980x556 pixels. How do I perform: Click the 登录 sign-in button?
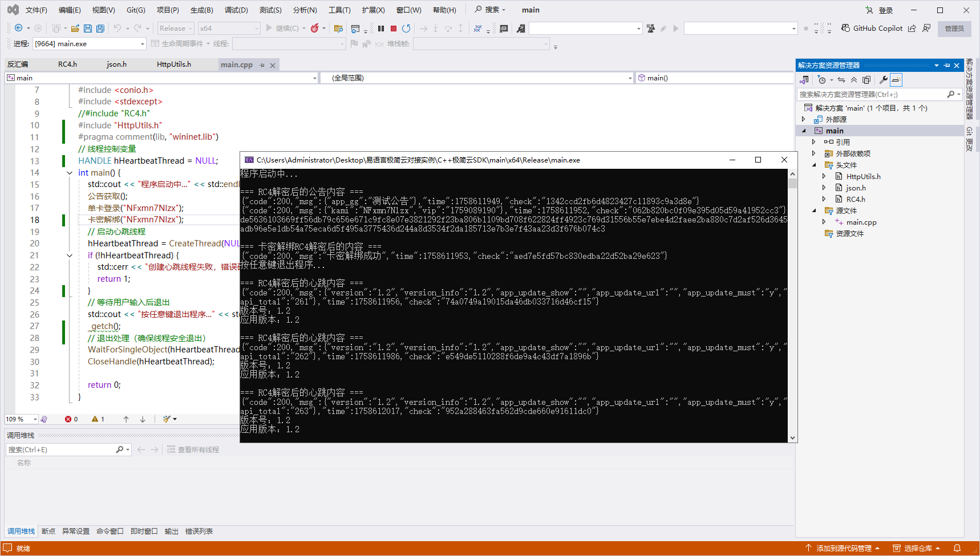click(879, 10)
